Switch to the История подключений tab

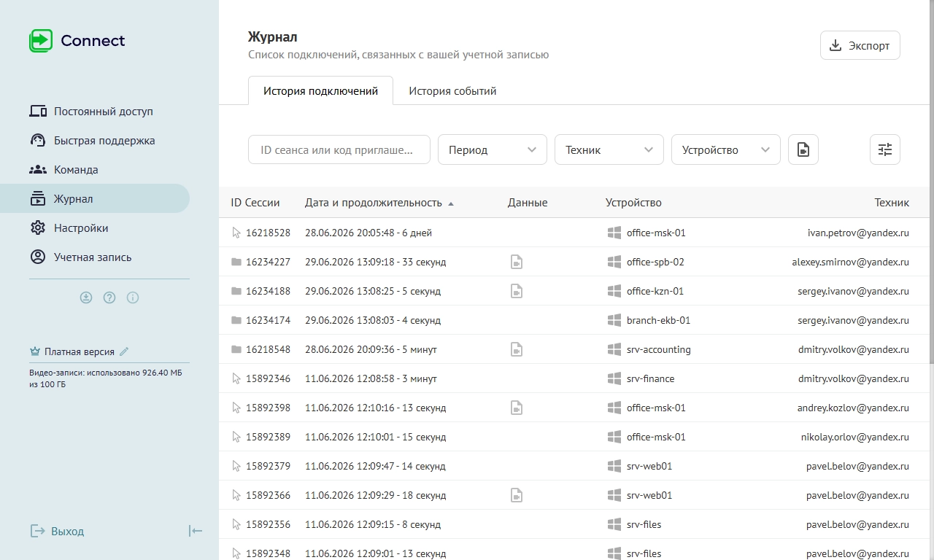click(320, 91)
